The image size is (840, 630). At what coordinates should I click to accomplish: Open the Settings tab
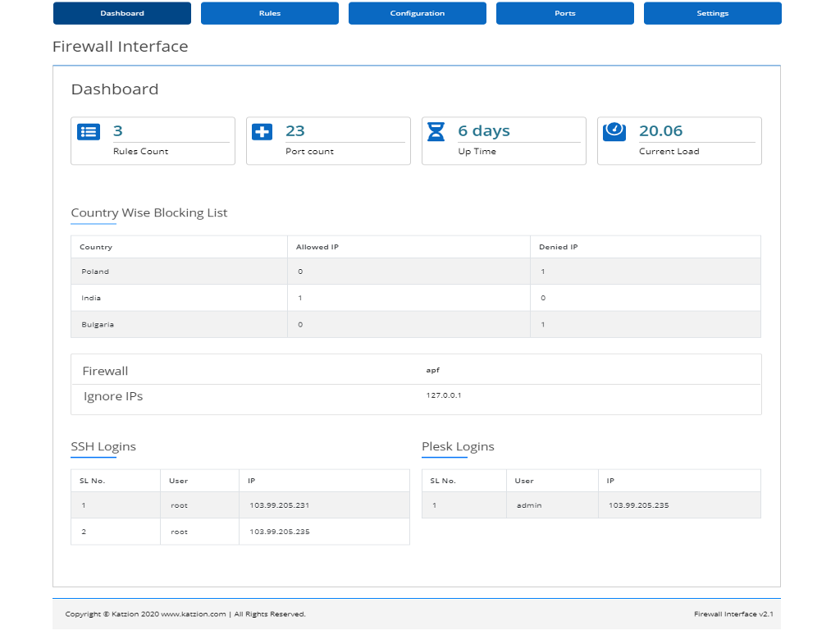click(713, 13)
